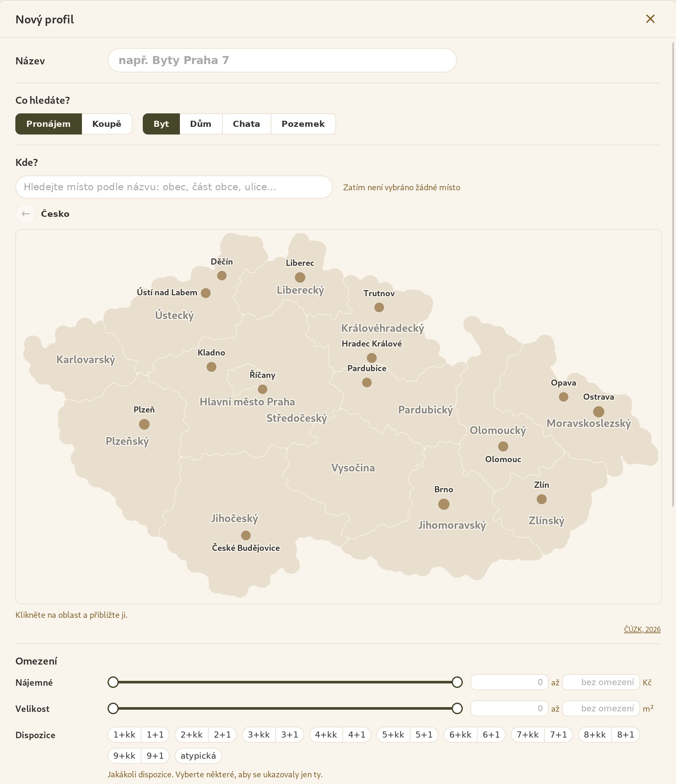Viewport: 676px width, 784px height.
Task: Select the Brno city marker
Action: click(x=444, y=504)
